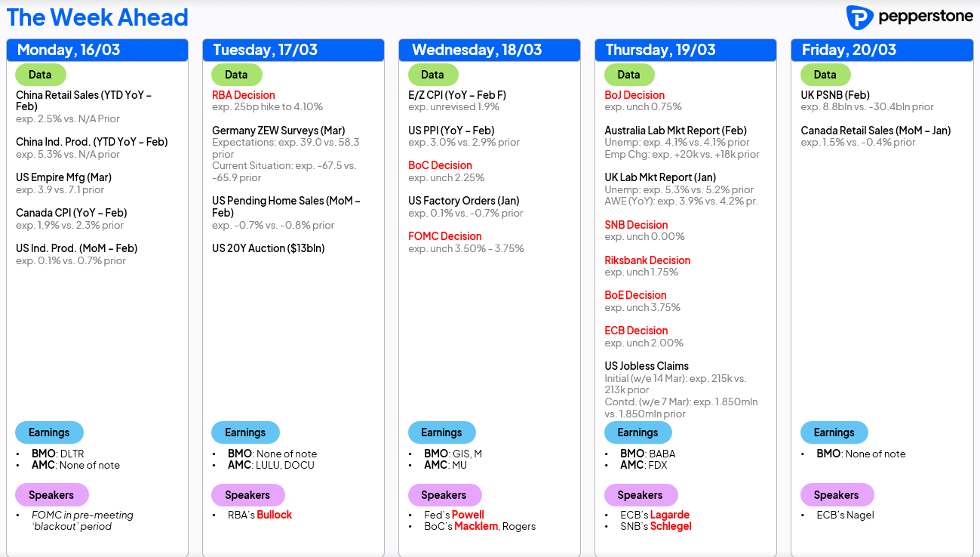Image resolution: width=980 pixels, height=557 pixels.
Task: Select the Monday, 16/03 header
Action: pyautogui.click(x=69, y=51)
